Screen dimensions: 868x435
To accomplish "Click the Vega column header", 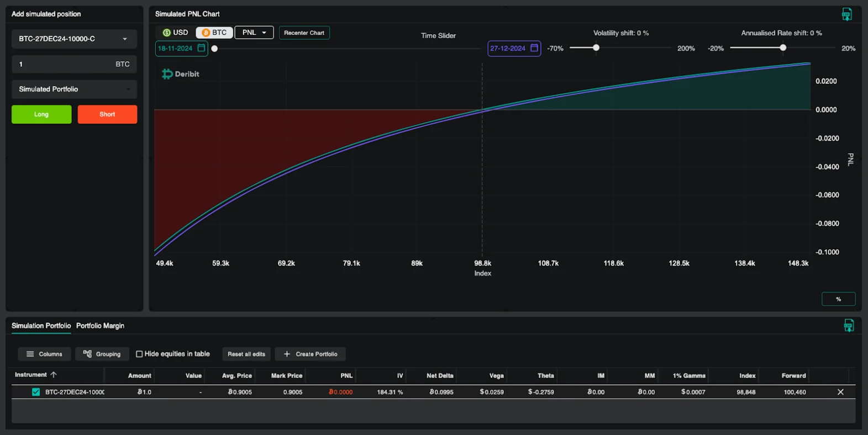I will (496, 375).
